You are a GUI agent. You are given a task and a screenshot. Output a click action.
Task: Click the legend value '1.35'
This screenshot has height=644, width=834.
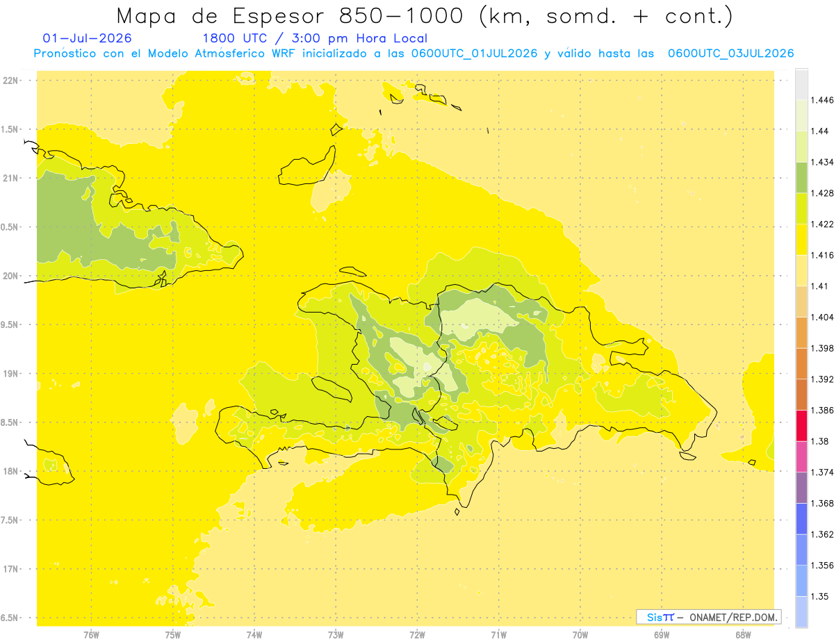(x=821, y=596)
